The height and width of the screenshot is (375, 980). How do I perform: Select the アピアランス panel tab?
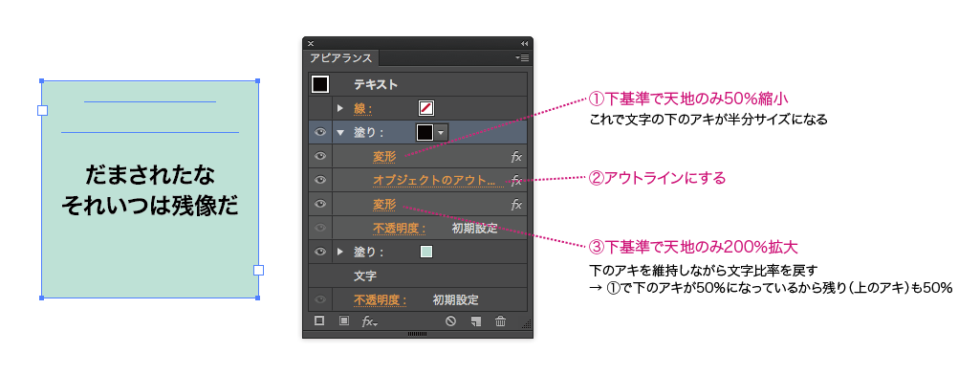341,58
